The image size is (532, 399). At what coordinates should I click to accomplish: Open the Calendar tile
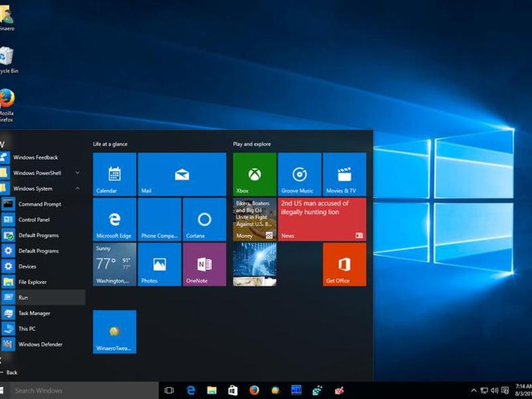(x=114, y=174)
